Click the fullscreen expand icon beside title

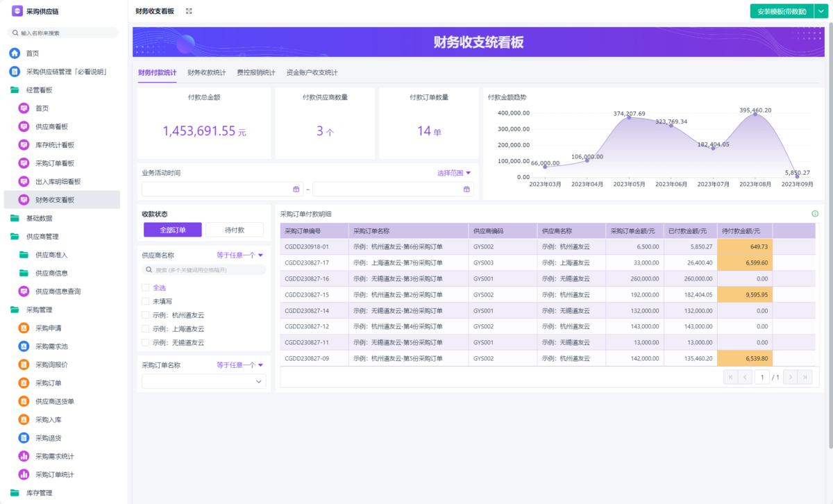coord(189,11)
